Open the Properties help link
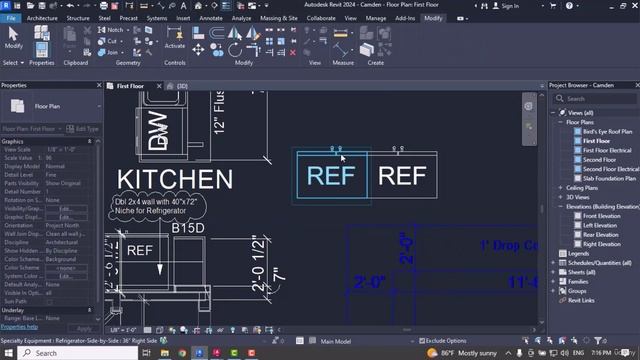This screenshot has width=640, height=360. coord(19,327)
